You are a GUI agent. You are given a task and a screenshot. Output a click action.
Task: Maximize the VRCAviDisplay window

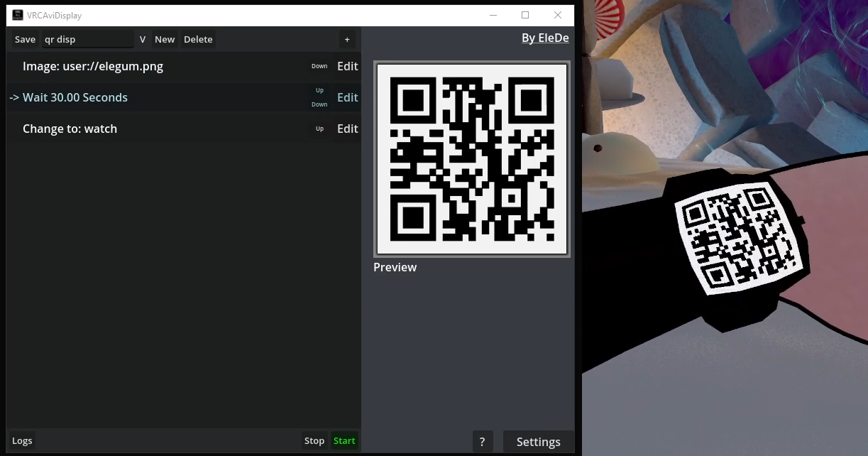525,15
